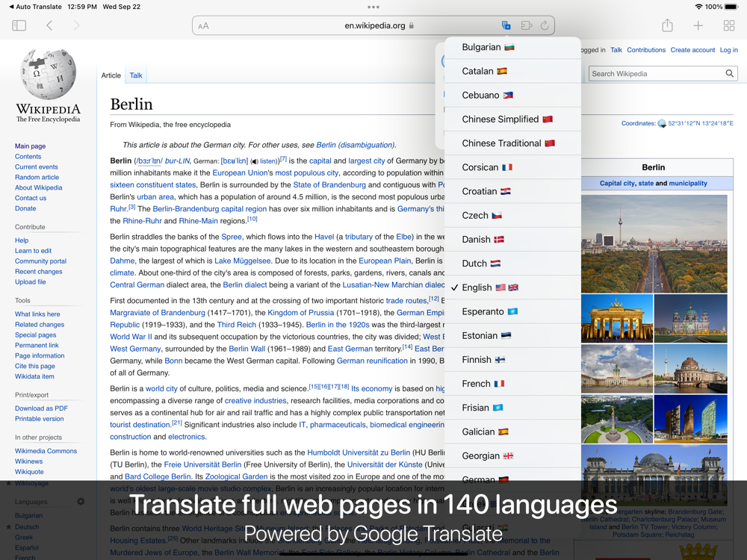Pick Croatian in the language menu
This screenshot has height=560, width=747.
coord(512,191)
